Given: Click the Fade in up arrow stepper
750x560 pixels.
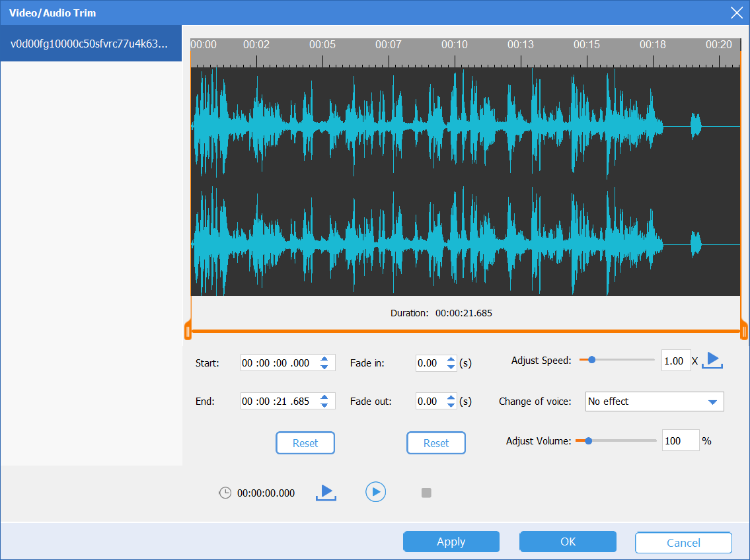Looking at the screenshot, I should pyautogui.click(x=451, y=359).
